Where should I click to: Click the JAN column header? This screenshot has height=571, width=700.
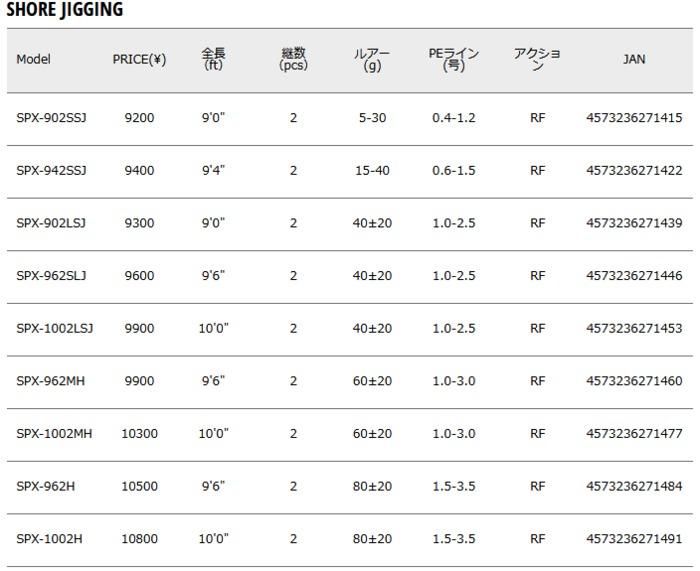[x=634, y=59]
